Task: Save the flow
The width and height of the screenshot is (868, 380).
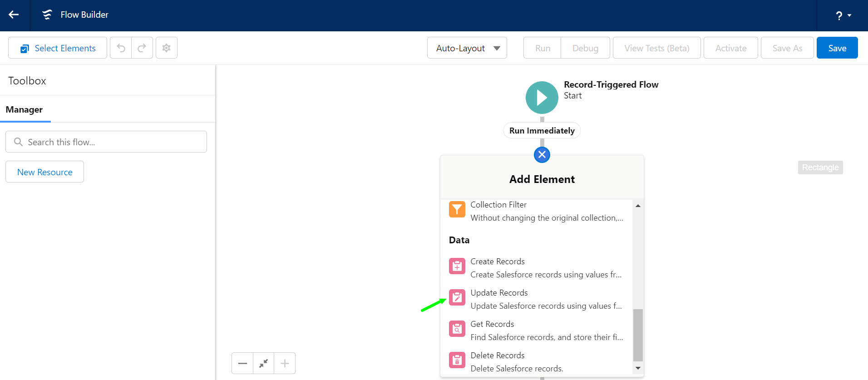Action: point(837,48)
